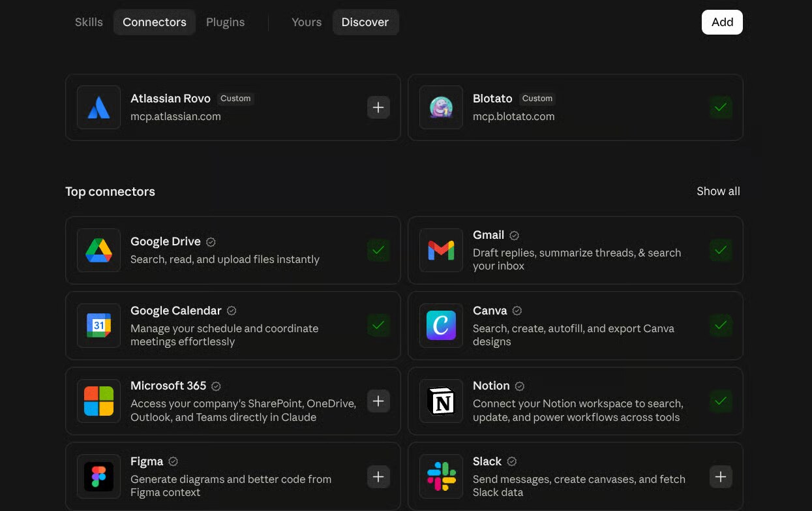Screen dimensions: 812x511
Task: Click the mcp.blotato.com address text
Action: coord(513,117)
